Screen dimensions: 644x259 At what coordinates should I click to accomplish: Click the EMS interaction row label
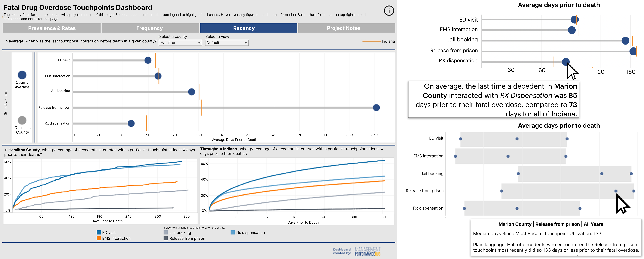tap(58, 76)
